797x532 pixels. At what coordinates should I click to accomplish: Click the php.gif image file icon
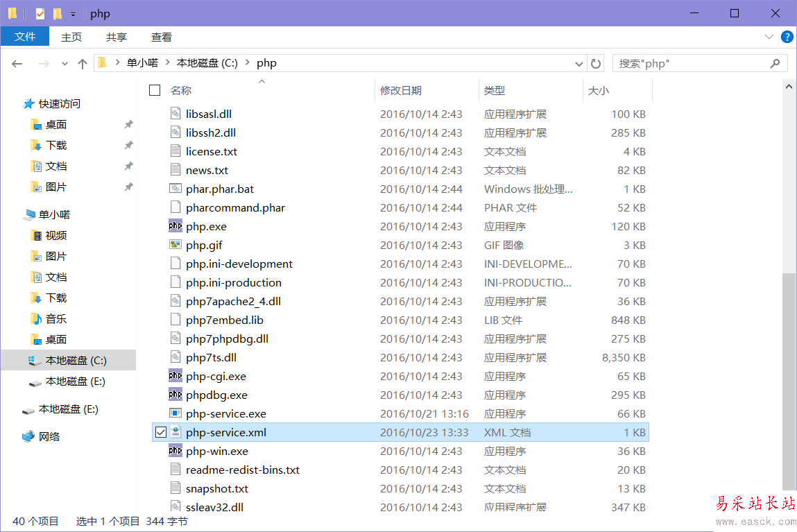[175, 245]
